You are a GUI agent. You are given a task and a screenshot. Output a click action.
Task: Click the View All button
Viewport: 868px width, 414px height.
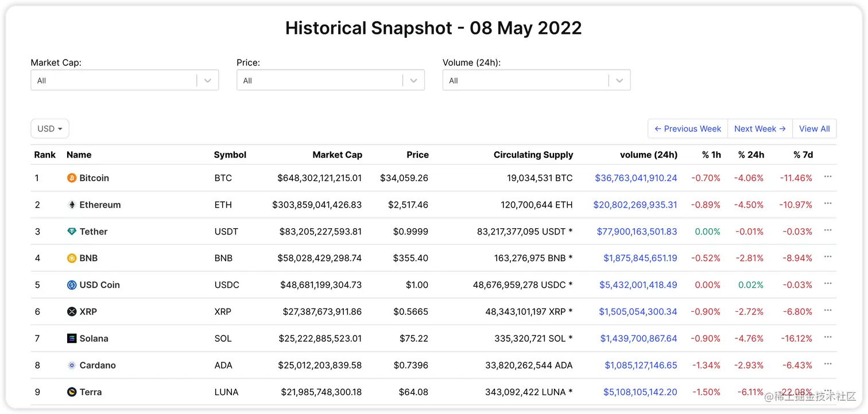click(x=815, y=129)
